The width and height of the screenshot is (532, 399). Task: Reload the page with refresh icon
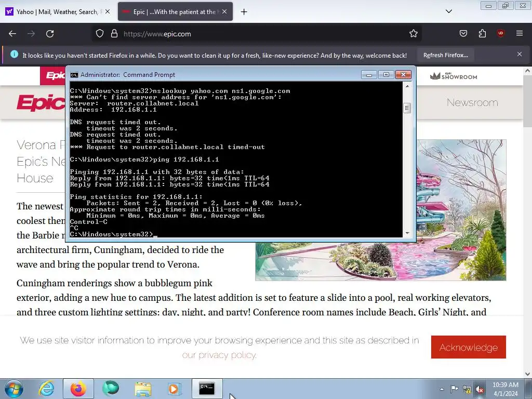point(50,34)
